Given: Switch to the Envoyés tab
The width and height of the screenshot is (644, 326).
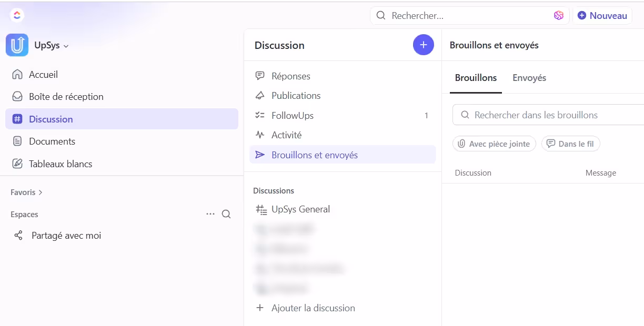Looking at the screenshot, I should pos(529,77).
